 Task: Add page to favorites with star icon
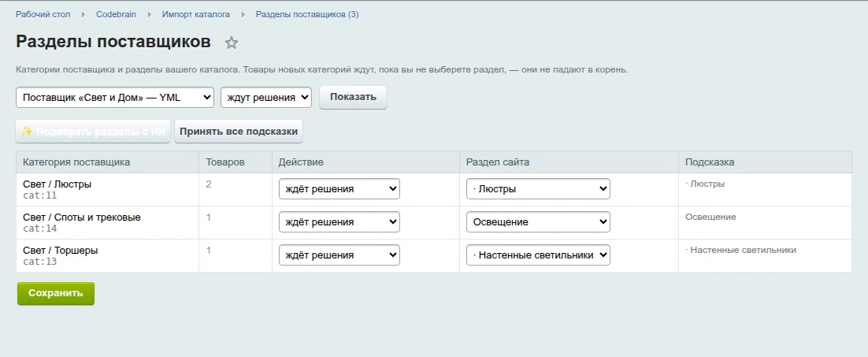[232, 43]
